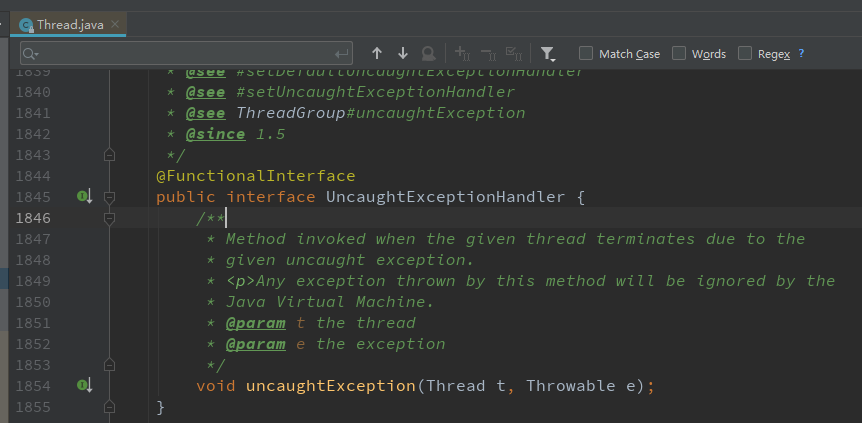Click the new line enter icon in search

coord(341,54)
